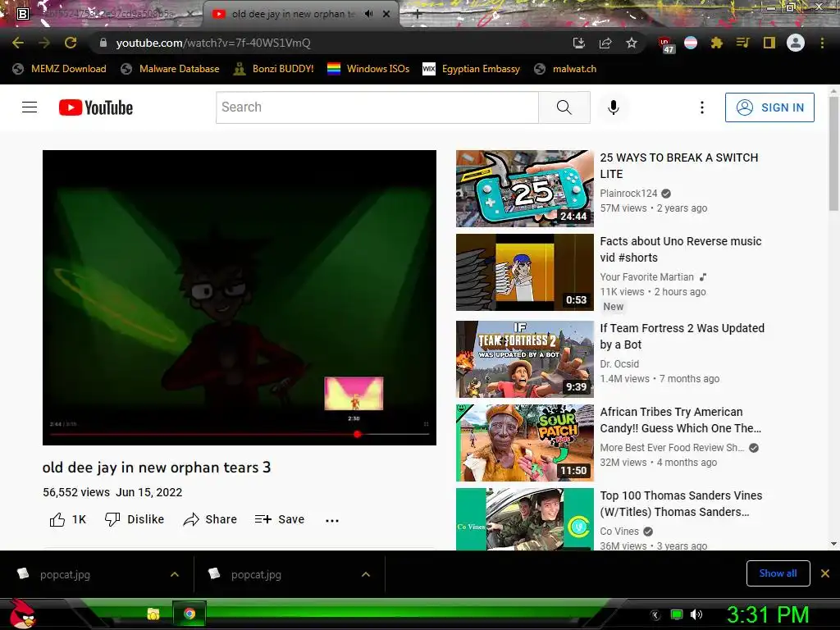This screenshot has width=840, height=630.
Task: Open Top 100 Thomas Sanders Vines thumbnail
Action: tap(524, 518)
